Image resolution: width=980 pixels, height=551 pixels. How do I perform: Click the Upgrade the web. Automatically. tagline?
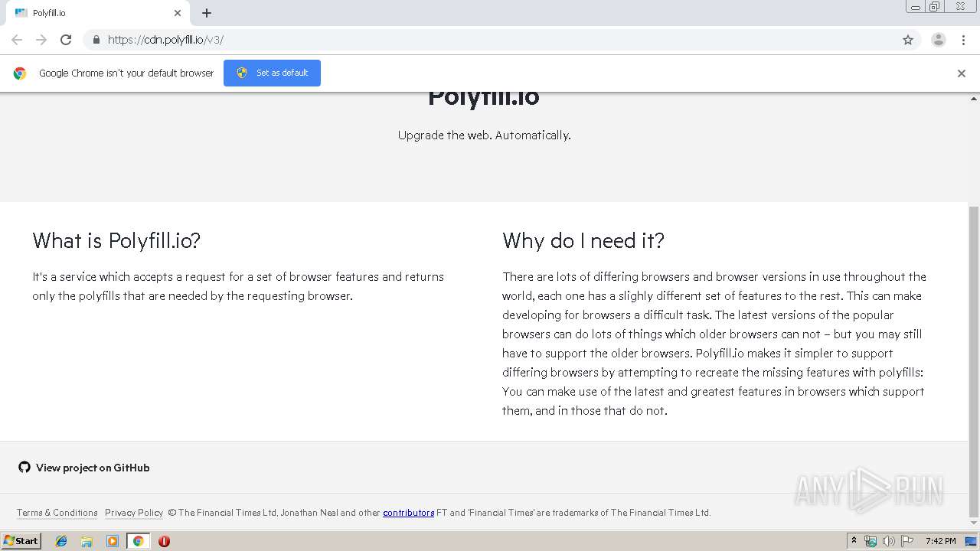pos(485,135)
